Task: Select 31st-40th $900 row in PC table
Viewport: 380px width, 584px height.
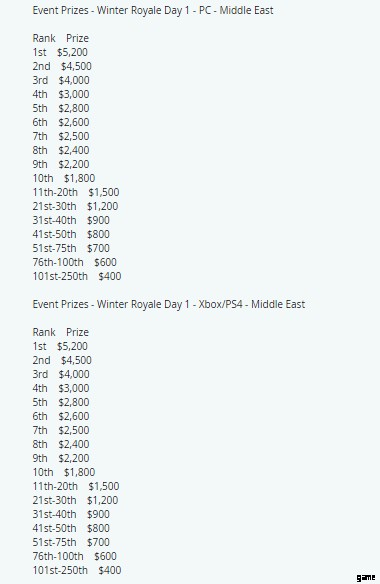Action: tap(71, 220)
